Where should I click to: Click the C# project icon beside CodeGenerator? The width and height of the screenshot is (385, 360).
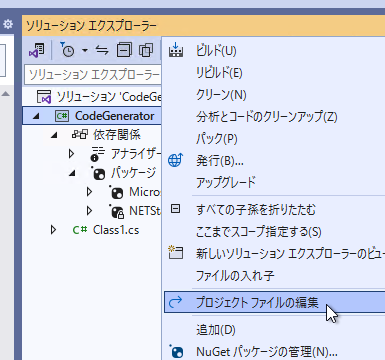point(62,116)
